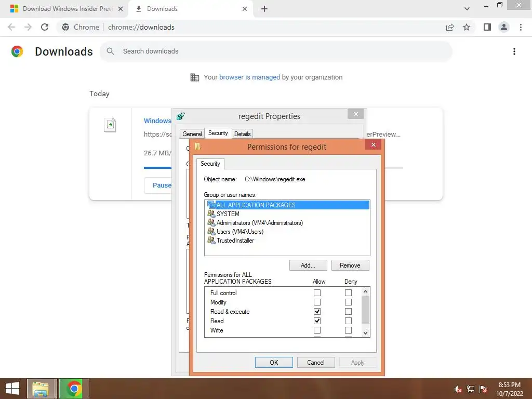Go back in Chrome navigation
Viewport: 532px width, 399px height.
pos(11,27)
